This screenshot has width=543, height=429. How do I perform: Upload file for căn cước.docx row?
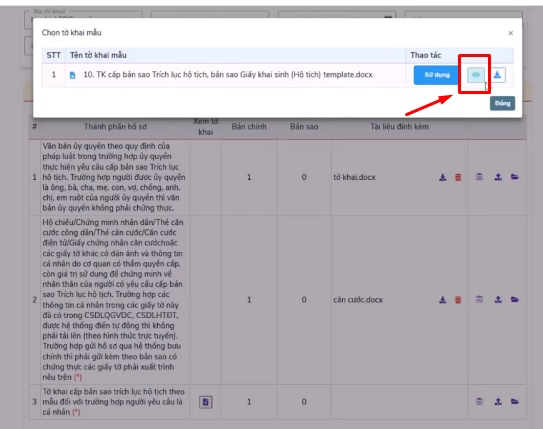pyautogui.click(x=498, y=300)
